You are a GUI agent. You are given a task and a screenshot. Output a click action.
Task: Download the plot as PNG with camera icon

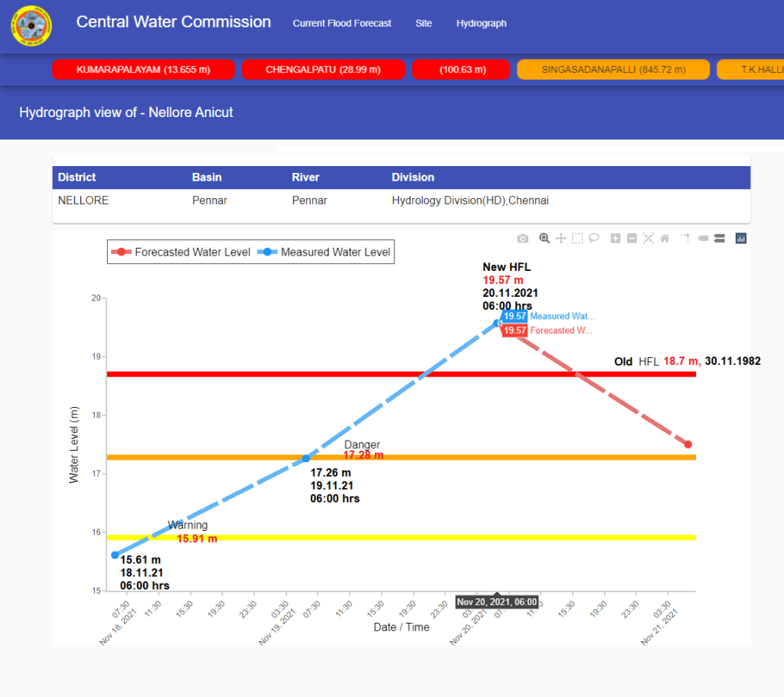pyautogui.click(x=523, y=239)
